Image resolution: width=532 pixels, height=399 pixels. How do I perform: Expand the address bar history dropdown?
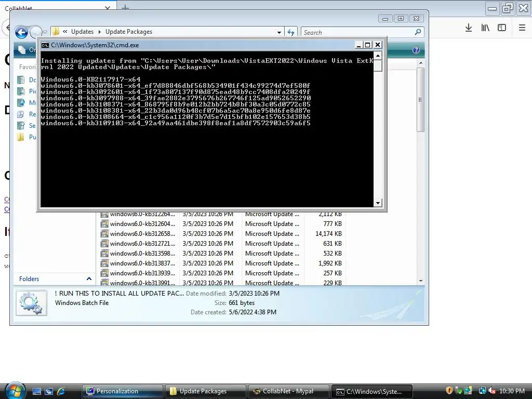(279, 32)
